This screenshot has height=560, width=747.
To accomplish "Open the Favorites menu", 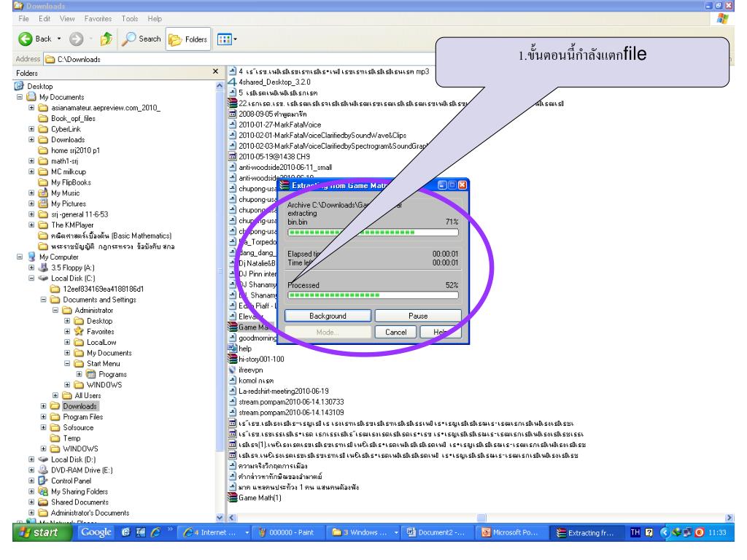I will tap(98, 18).
